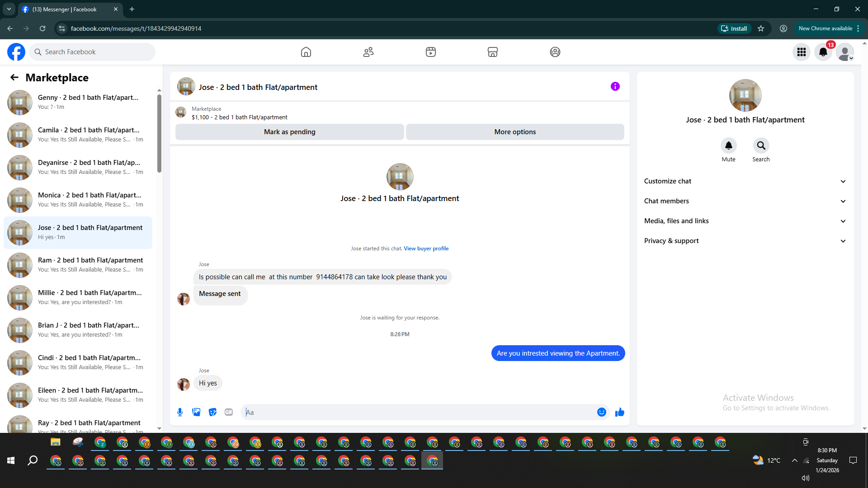The image size is (868, 488).
Task: Go to the Facebook Home tab
Action: (306, 52)
